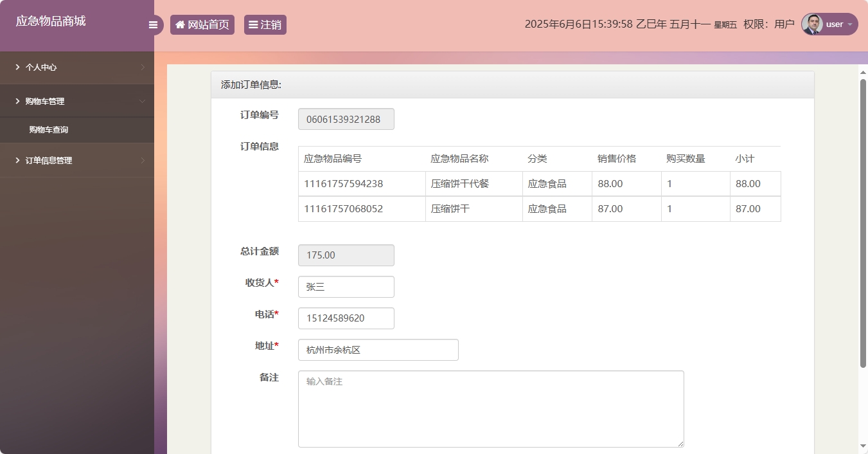Click the 网站首页 button
Image resolution: width=868 pixels, height=454 pixels.
202,24
